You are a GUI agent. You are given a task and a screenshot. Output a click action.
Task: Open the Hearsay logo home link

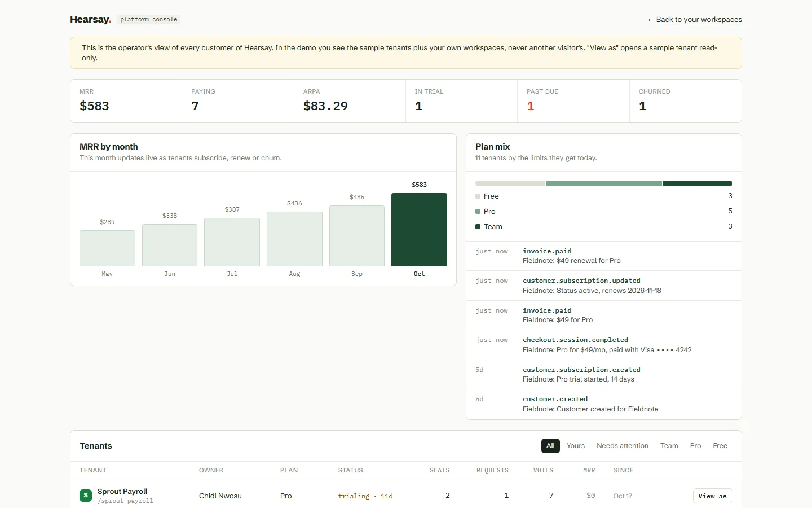click(90, 19)
